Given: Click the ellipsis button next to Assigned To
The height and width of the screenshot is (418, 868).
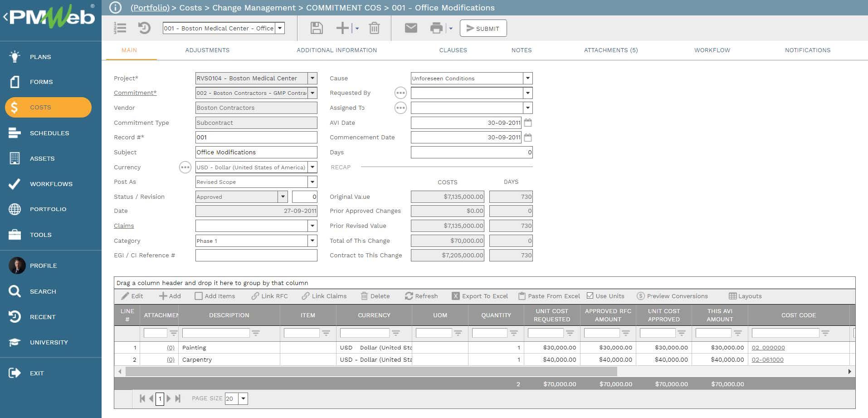Looking at the screenshot, I should point(400,108).
